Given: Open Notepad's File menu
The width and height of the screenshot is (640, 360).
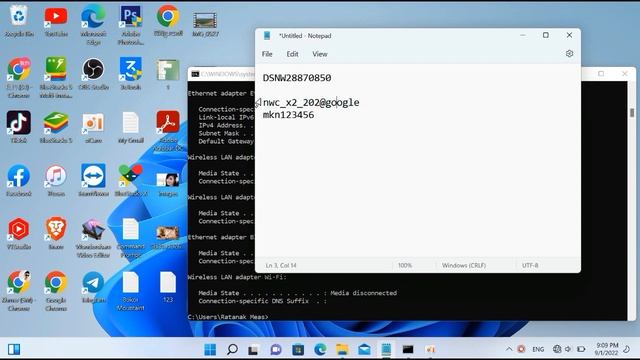Looking at the screenshot, I should 267,54.
